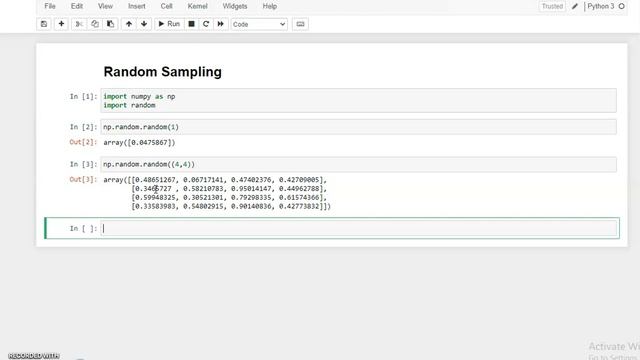Image resolution: width=640 pixels, height=360 pixels.
Task: Click the Python 3 kernel name
Action: click(x=601, y=6)
